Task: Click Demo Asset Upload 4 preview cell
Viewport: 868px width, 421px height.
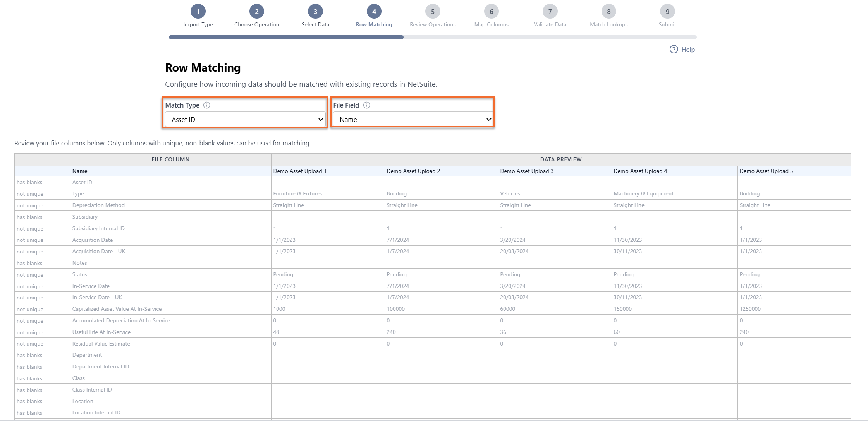Action: coord(675,171)
